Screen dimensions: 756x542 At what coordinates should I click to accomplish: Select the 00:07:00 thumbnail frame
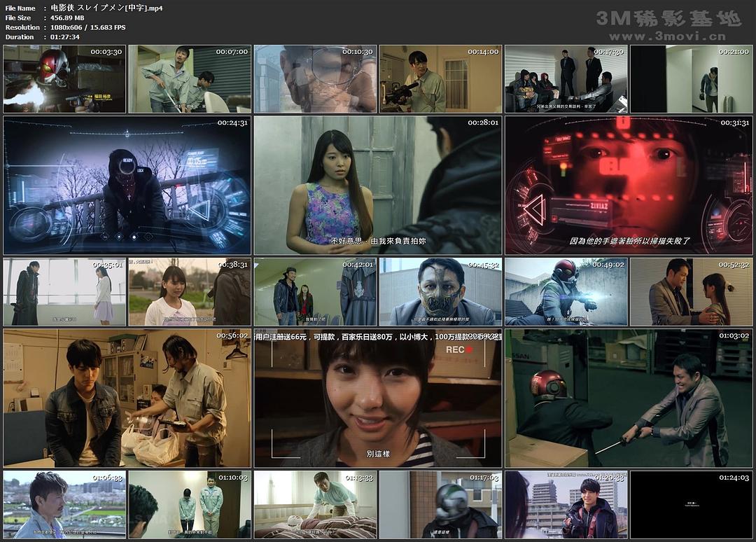190,79
